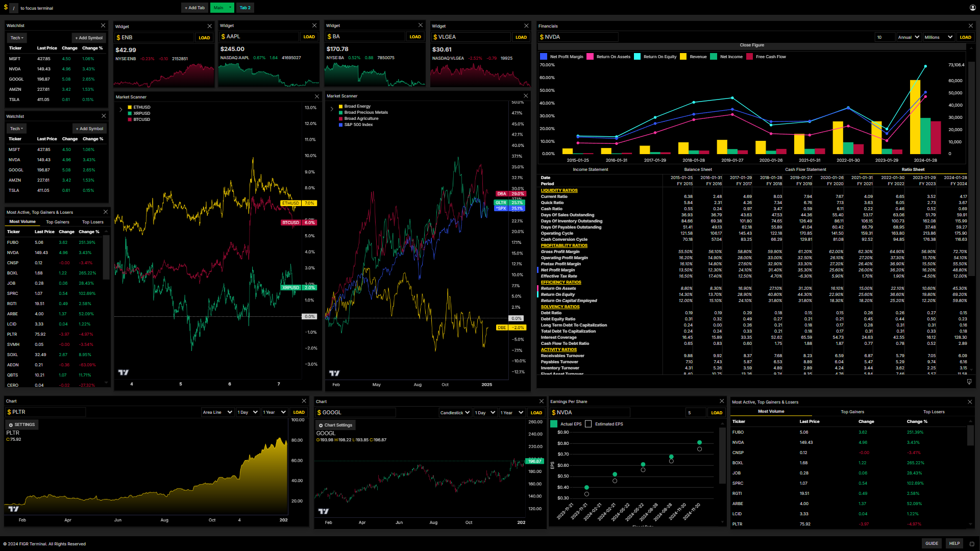Toggle the Actual EPS series
Image resolution: width=980 pixels, height=551 pixels.
(554, 424)
